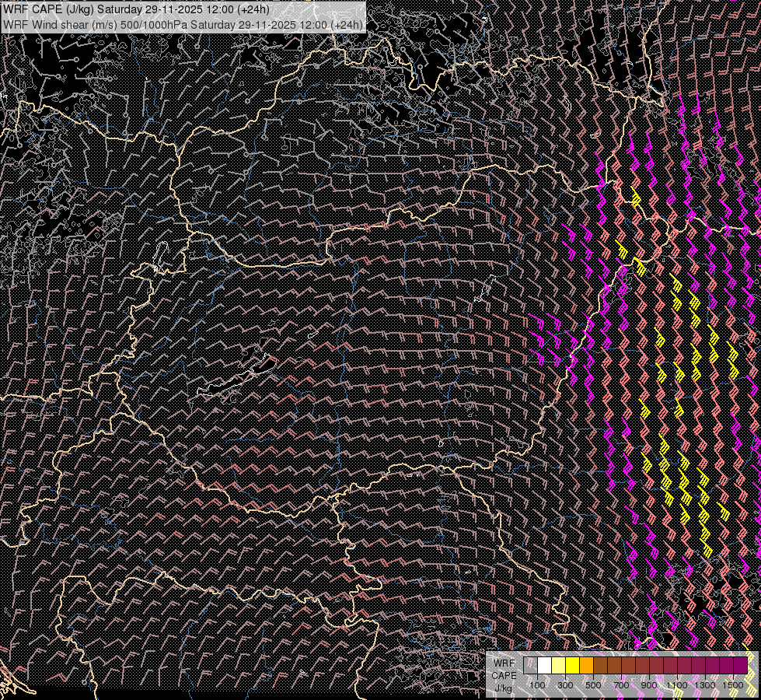761x700 pixels.
Task: Click the white swatch in the CAPE legend
Action: (544, 666)
